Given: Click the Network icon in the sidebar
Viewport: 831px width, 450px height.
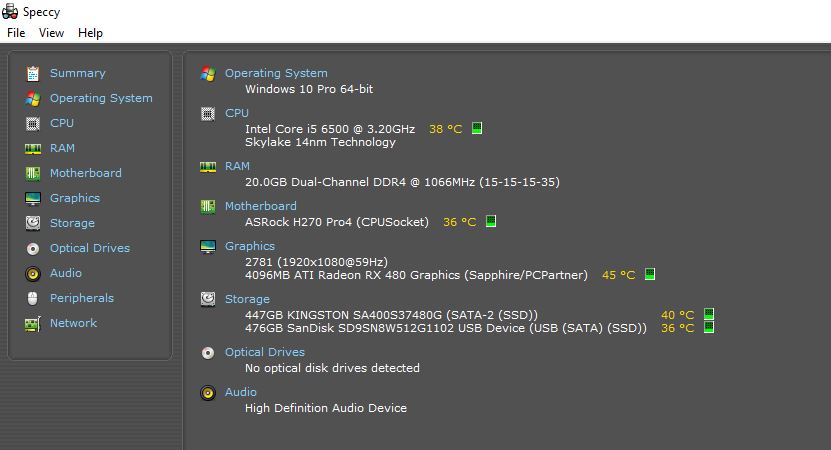Looking at the screenshot, I should (33, 323).
